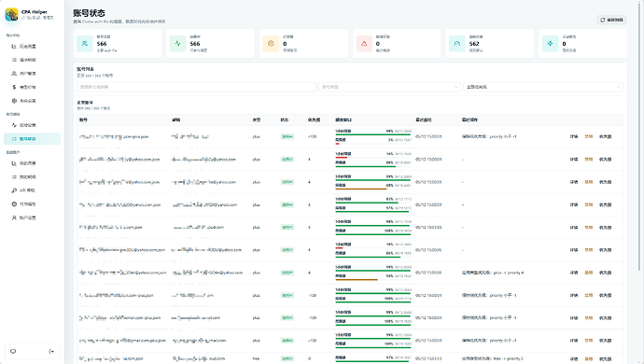Open 请求明细 list icon in sidebar
Screen dimensions: 644x364
[x=14, y=60]
